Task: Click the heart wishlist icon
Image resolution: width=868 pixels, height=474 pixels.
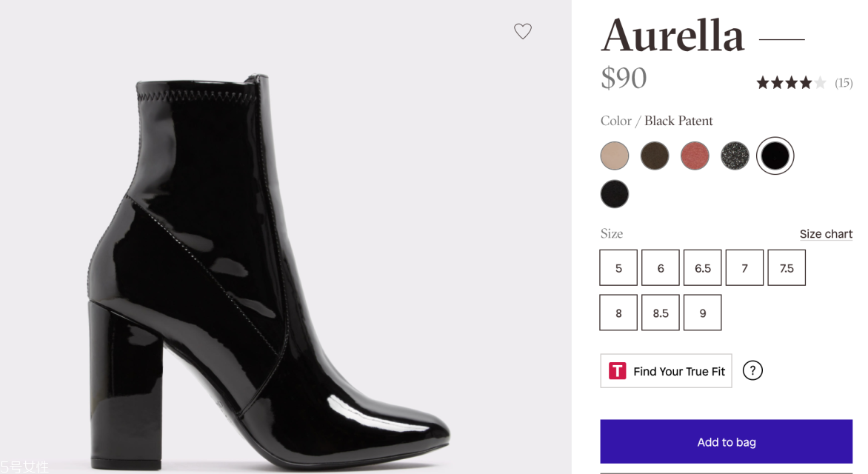Action: click(x=523, y=31)
